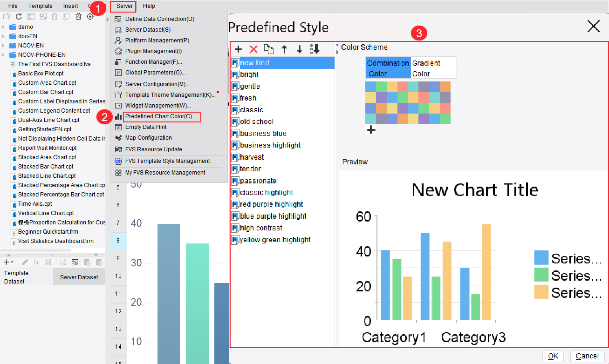
Task: Open the Server menu
Action: pos(123,6)
